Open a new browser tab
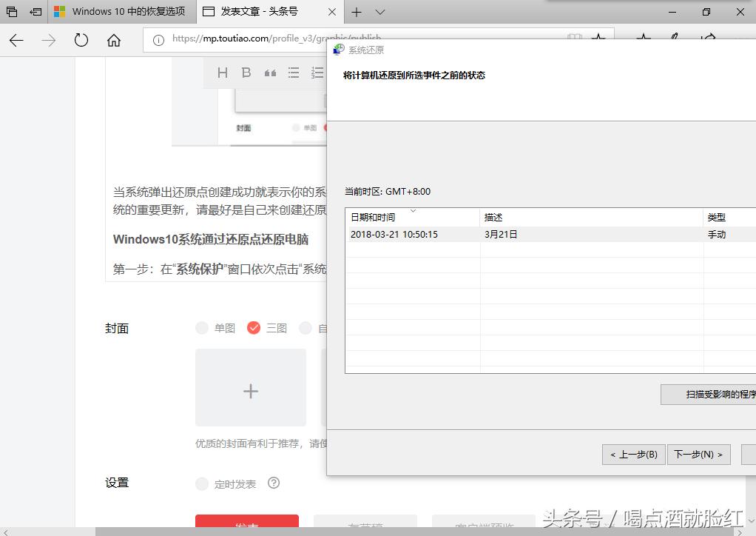 point(357,12)
